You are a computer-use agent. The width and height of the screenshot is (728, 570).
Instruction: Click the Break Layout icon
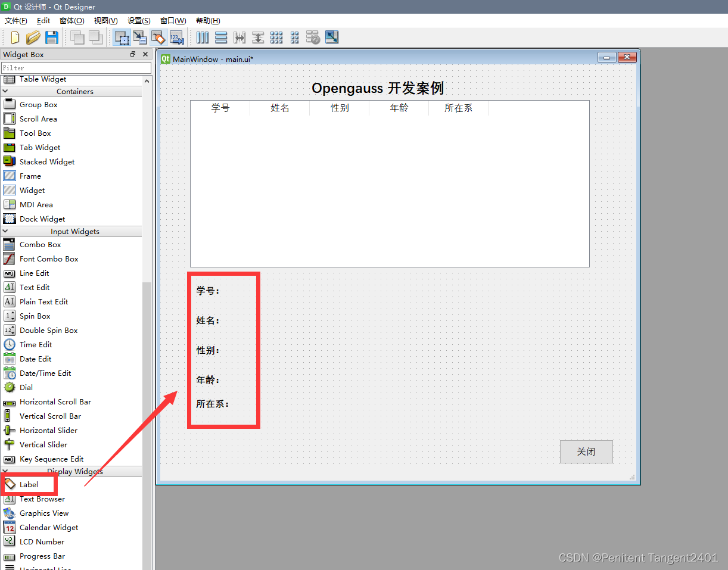(x=313, y=38)
